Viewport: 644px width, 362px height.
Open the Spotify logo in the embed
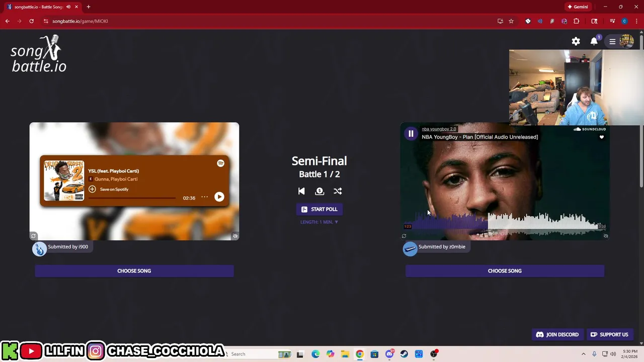point(220,163)
